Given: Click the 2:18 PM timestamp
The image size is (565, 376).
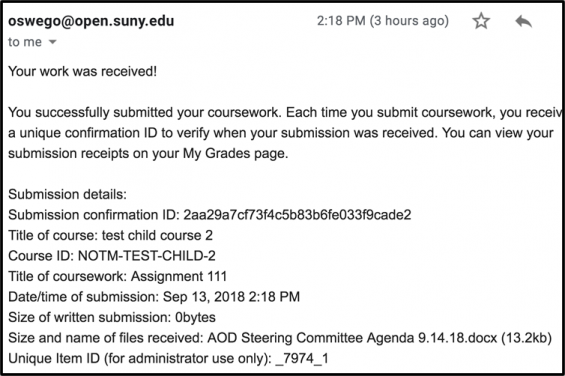Looking at the screenshot, I should [341, 21].
